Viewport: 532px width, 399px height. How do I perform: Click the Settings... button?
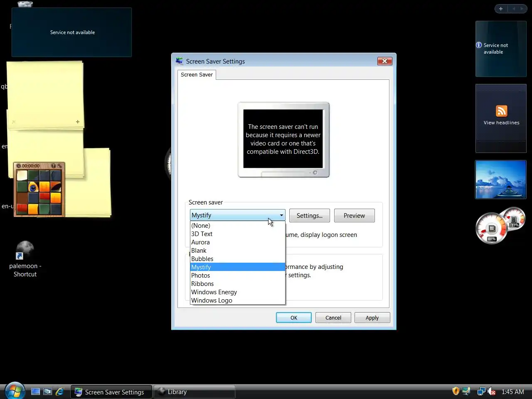(309, 216)
